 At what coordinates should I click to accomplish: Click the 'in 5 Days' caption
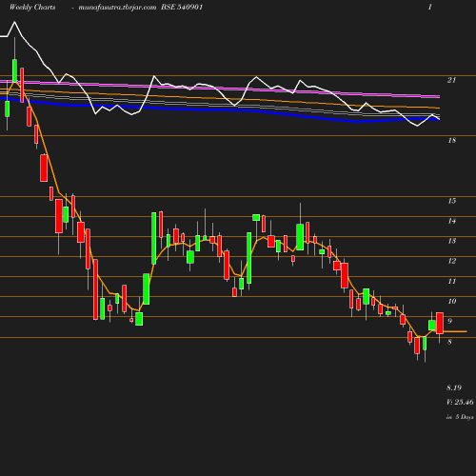(x=460, y=417)
